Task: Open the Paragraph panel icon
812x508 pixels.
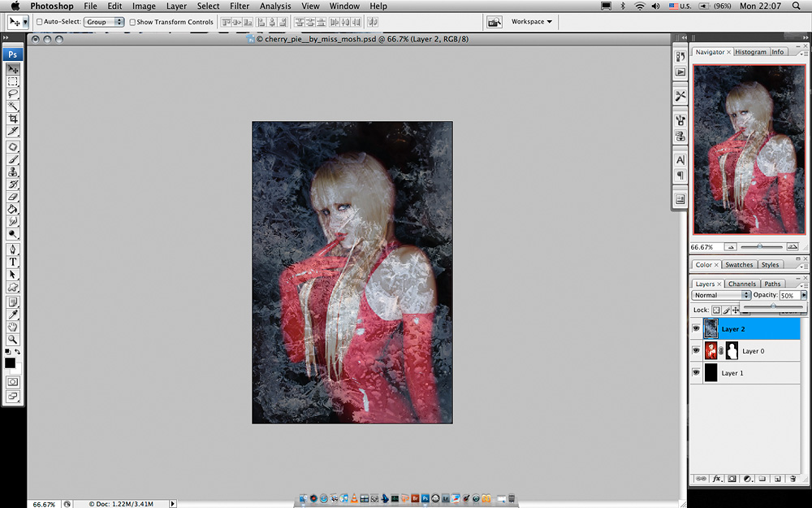Action: (680, 176)
